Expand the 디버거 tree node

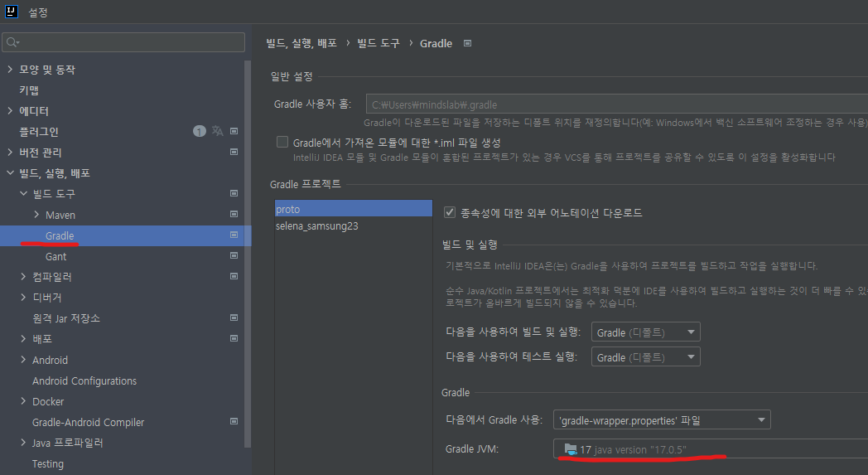click(x=23, y=297)
